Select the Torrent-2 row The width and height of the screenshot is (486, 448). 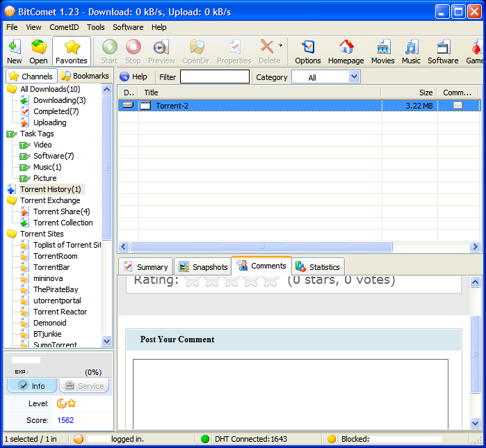(x=299, y=106)
